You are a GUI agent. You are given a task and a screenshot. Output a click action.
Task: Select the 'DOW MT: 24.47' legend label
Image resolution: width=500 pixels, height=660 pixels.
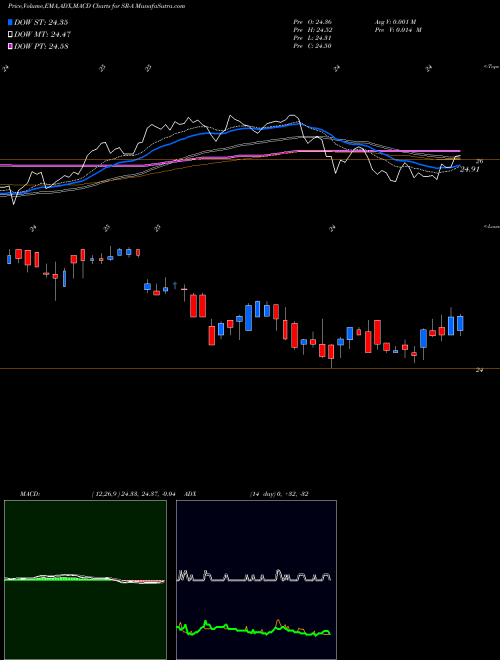point(42,35)
